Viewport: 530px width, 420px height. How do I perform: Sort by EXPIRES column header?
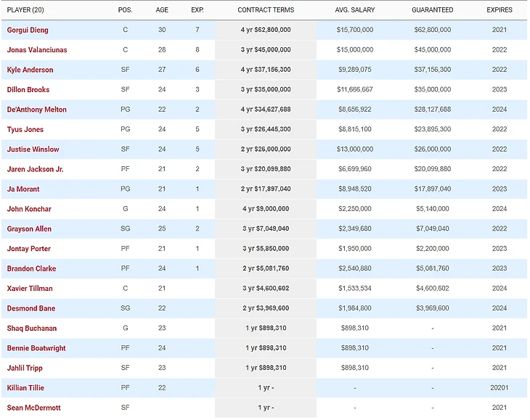click(500, 10)
